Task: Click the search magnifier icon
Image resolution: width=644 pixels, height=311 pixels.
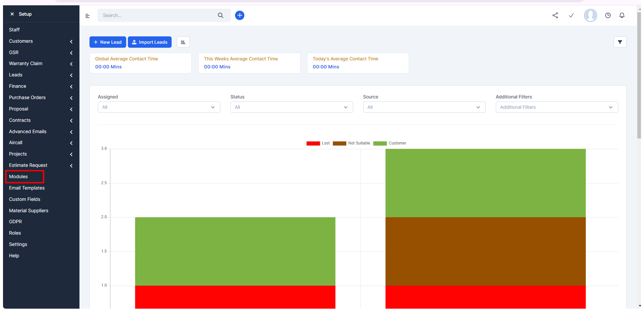Action: coord(221,15)
